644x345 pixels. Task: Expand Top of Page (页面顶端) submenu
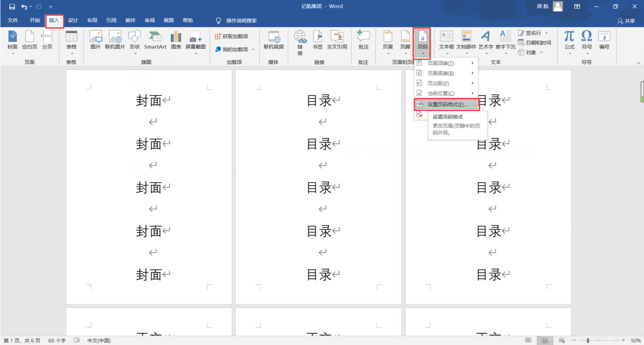click(x=446, y=63)
